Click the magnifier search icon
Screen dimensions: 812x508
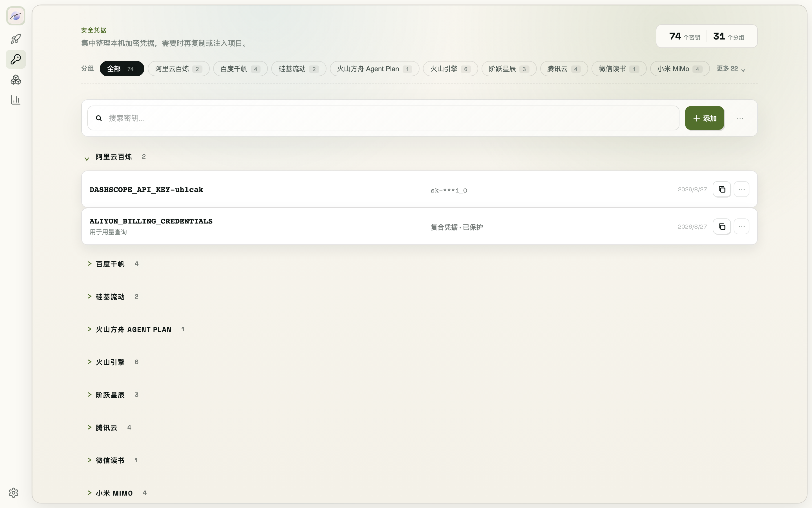pos(99,118)
